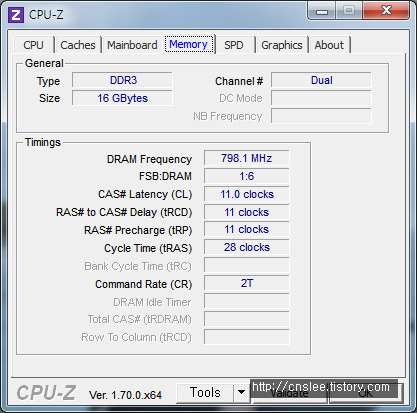Click the CAS# Latency value 11.0 clocks
The width and height of the screenshot is (417, 413).
click(247, 194)
